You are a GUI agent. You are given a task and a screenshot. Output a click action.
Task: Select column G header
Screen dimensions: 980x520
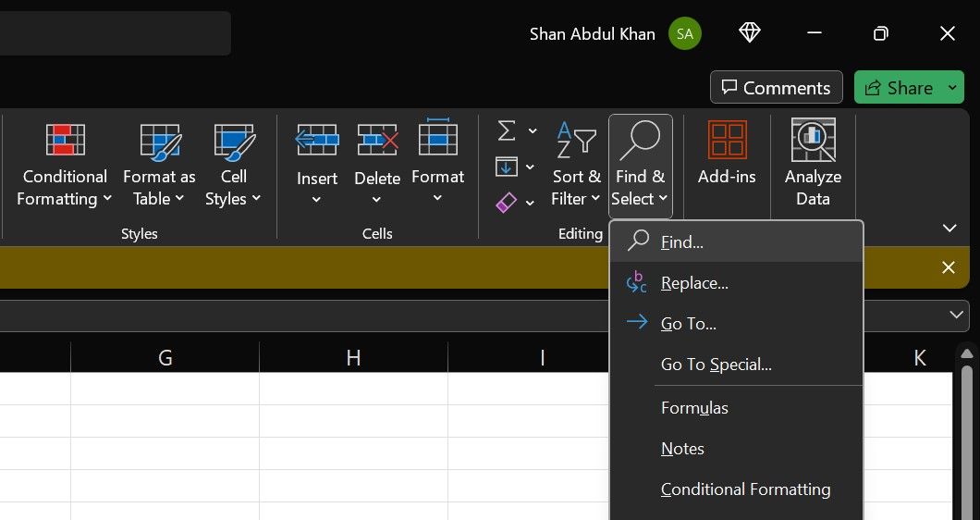coord(165,358)
